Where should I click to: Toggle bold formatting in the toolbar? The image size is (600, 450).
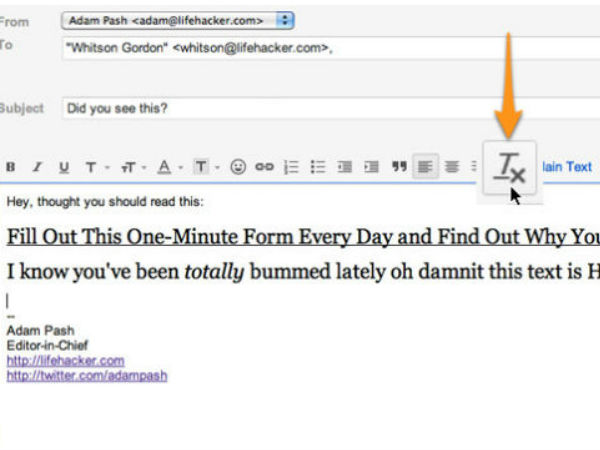pyautogui.click(x=11, y=168)
